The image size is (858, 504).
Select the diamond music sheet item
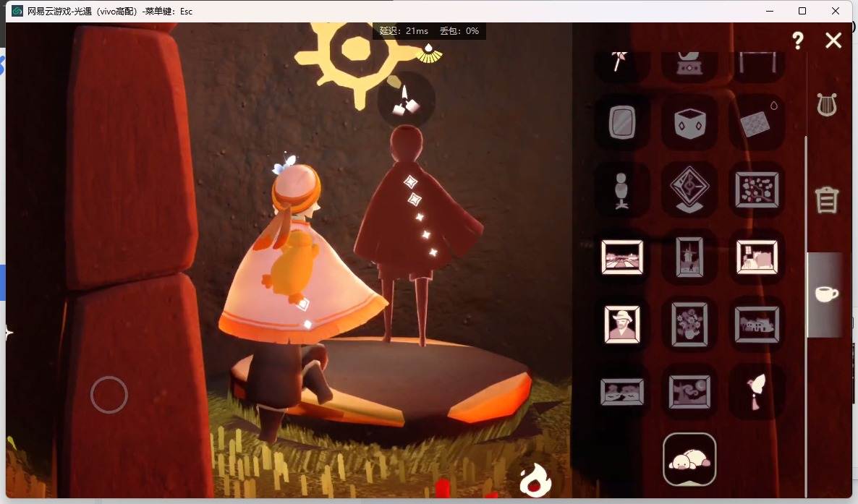(x=689, y=190)
